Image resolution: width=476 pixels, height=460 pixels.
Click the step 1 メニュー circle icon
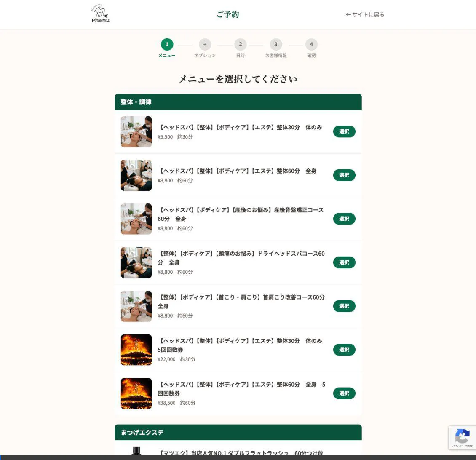pyautogui.click(x=167, y=44)
